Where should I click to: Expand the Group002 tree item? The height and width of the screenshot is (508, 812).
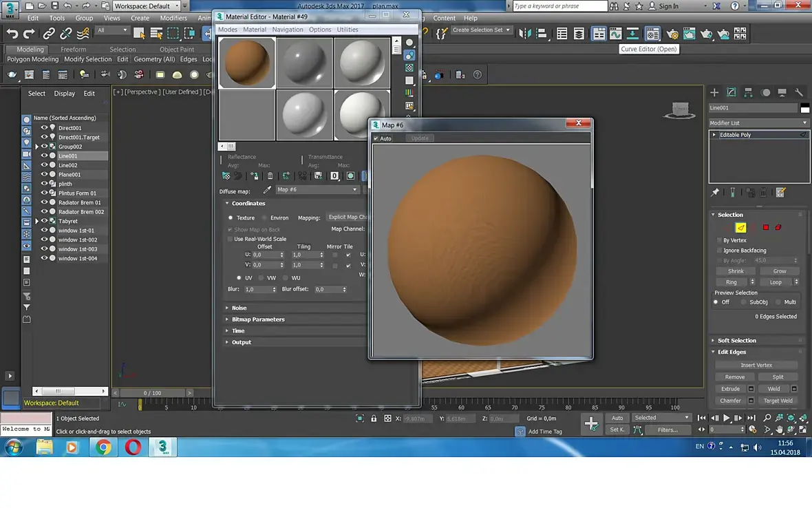[37, 147]
